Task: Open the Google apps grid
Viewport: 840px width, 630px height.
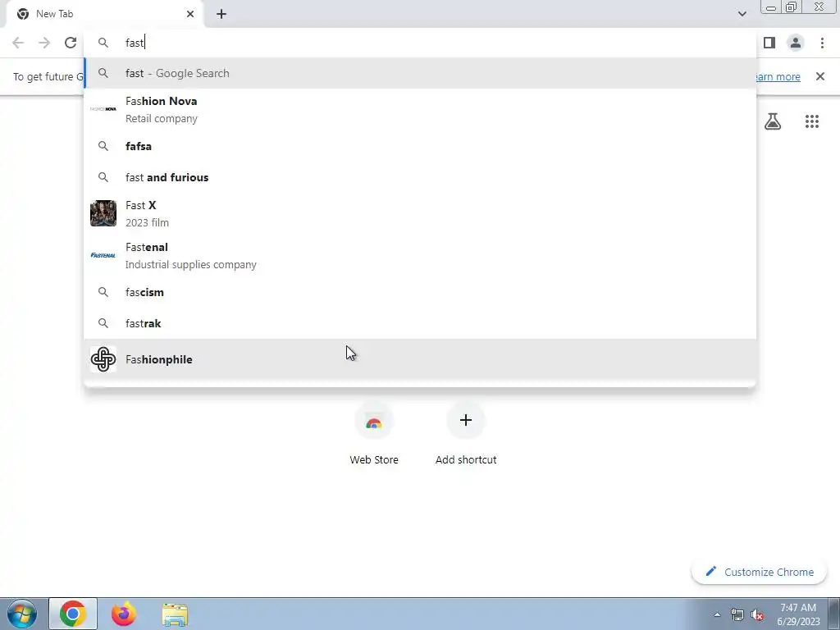Action: [x=812, y=121]
